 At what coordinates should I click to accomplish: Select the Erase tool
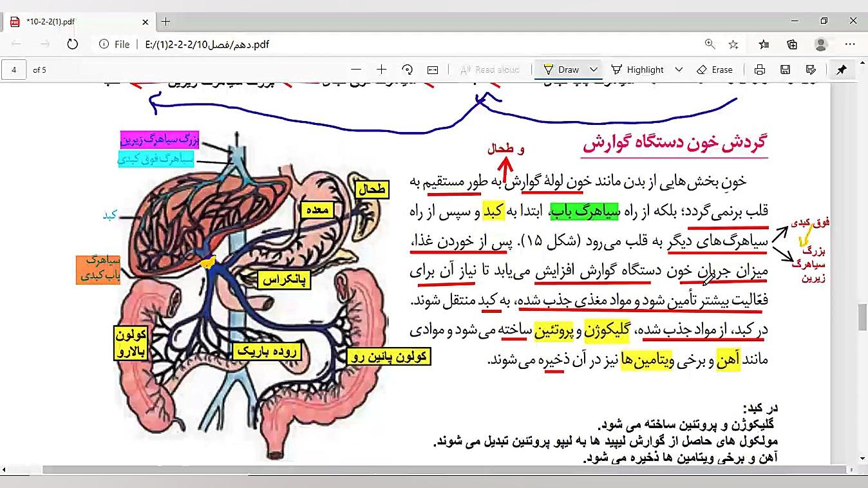[x=715, y=70]
